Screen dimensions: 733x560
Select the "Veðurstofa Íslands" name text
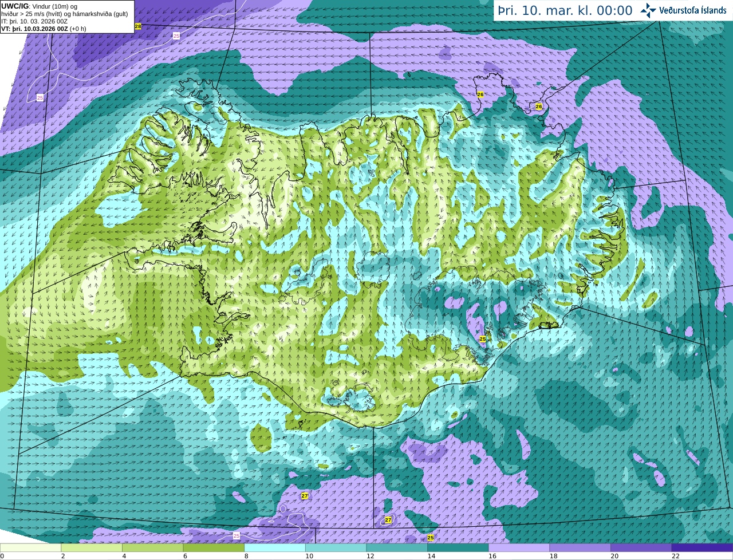(693, 10)
